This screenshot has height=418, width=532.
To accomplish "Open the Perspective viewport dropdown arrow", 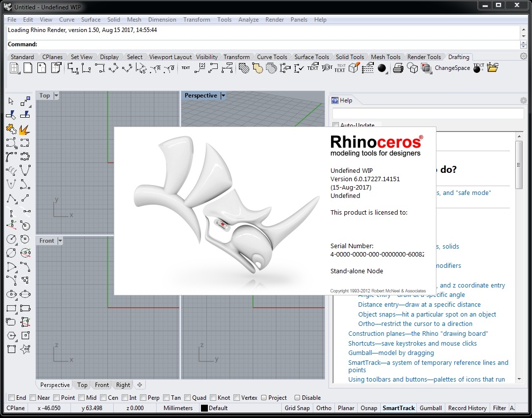I will pos(223,96).
